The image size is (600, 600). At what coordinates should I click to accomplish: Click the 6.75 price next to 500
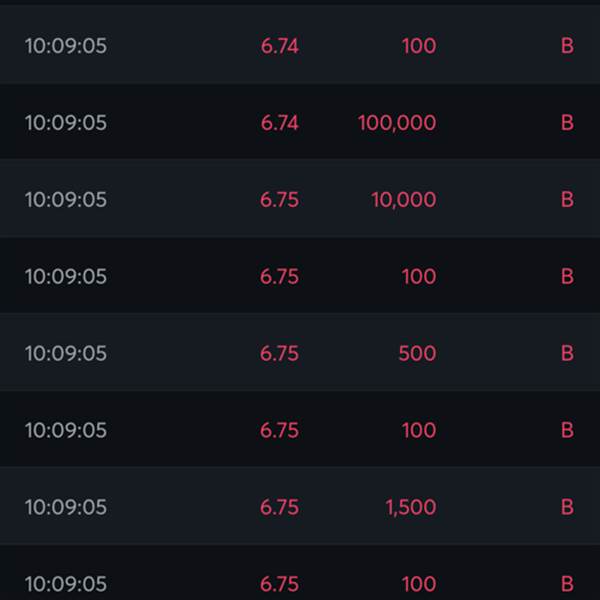click(x=279, y=353)
